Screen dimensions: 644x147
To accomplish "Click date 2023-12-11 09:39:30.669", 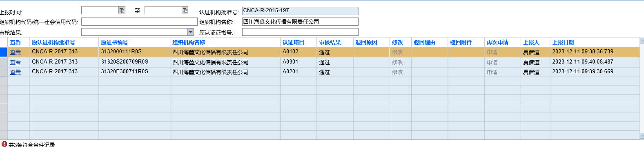I will [x=583, y=72].
